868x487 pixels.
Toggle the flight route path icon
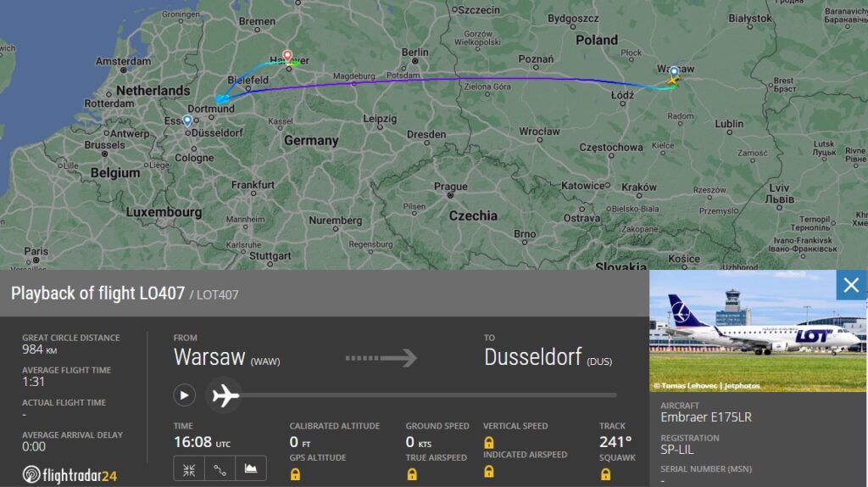[220, 469]
